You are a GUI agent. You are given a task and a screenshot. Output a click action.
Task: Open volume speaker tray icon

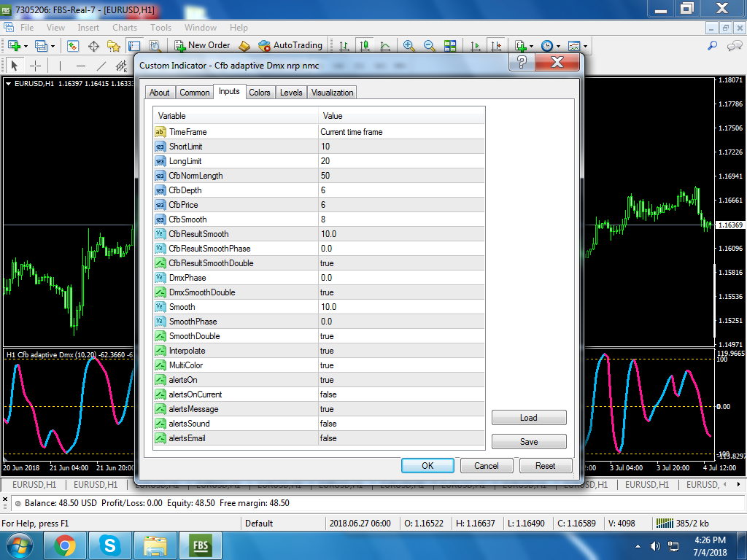pyautogui.click(x=656, y=546)
